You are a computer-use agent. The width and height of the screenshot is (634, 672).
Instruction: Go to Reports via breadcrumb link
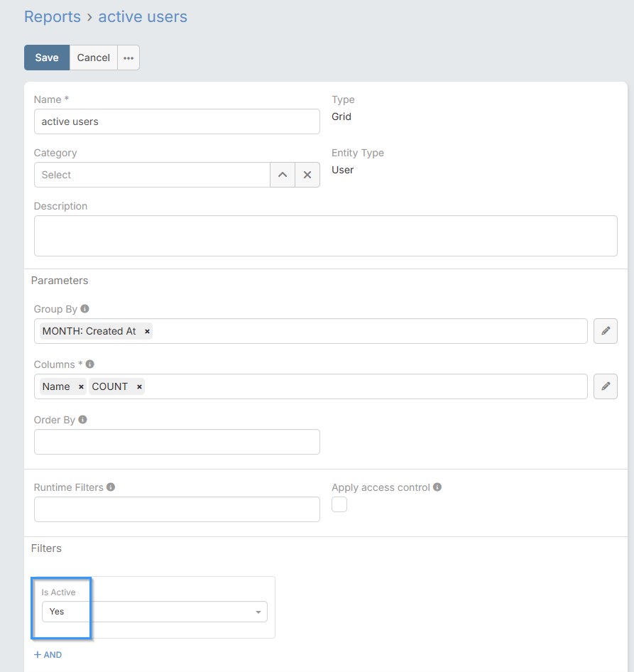[53, 16]
